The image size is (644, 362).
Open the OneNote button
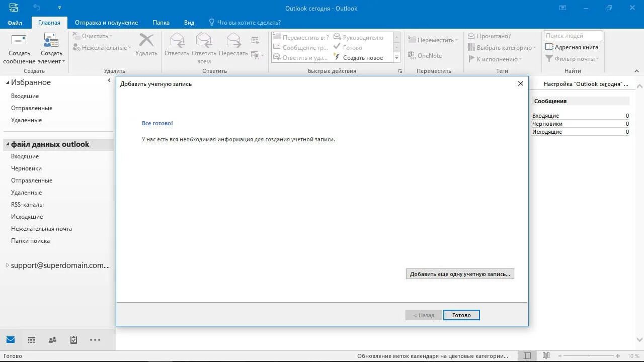[x=425, y=56]
